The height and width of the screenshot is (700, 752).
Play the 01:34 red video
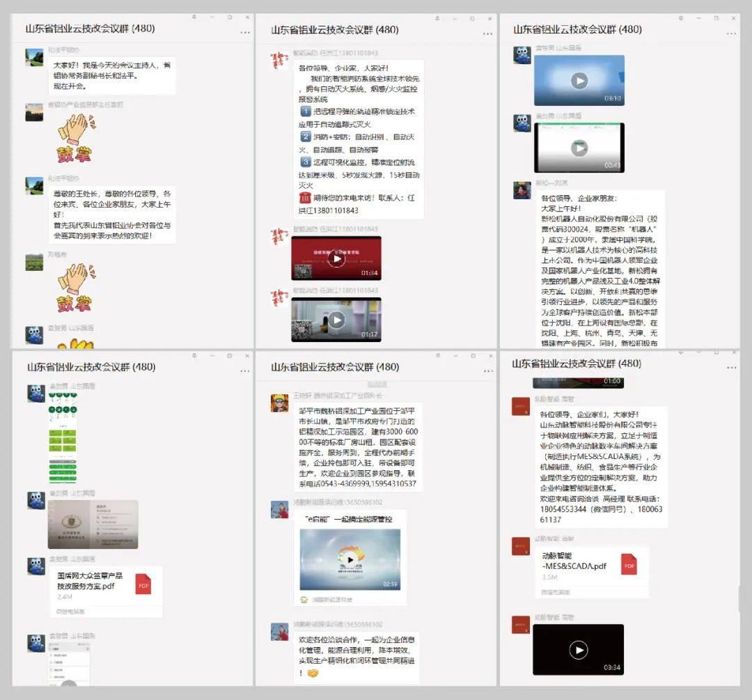point(336,258)
